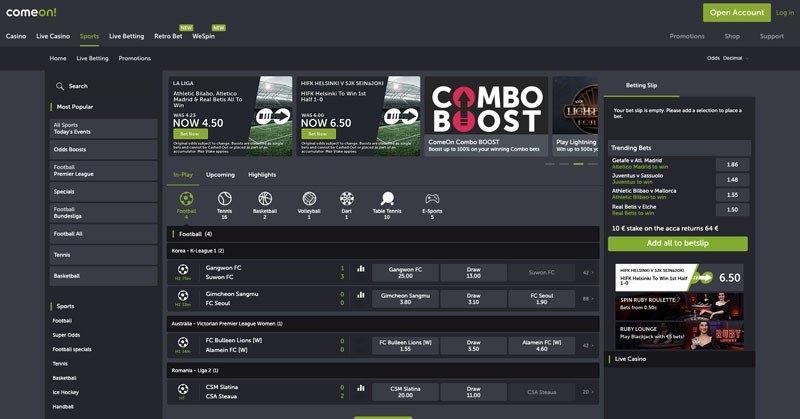This screenshot has height=419, width=800.
Task: Open Ruby Lounge blackjack promo
Action: [x=679, y=335]
